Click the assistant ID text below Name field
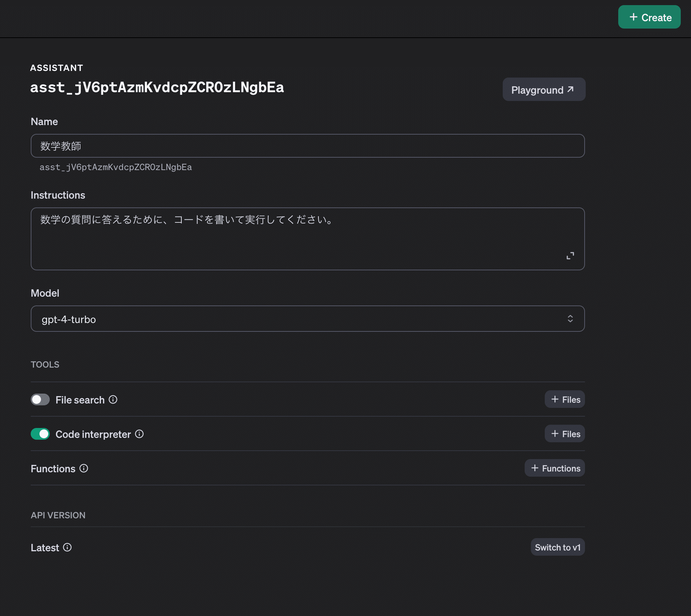This screenshot has height=616, width=691. point(116,167)
